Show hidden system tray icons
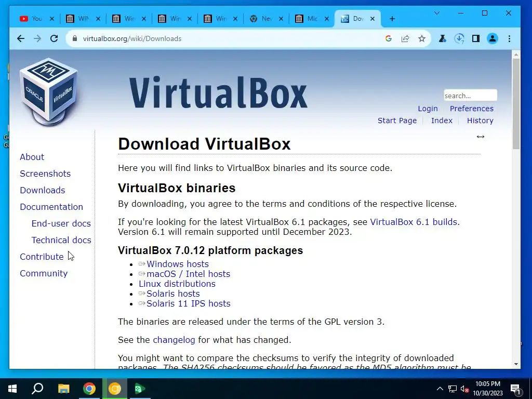Image resolution: width=532 pixels, height=399 pixels. (440, 389)
